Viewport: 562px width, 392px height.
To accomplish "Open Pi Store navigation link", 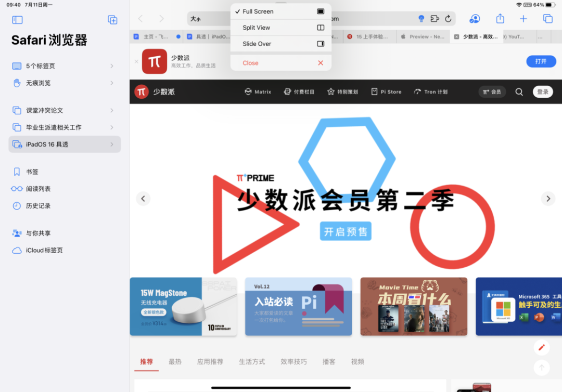I will (x=386, y=92).
